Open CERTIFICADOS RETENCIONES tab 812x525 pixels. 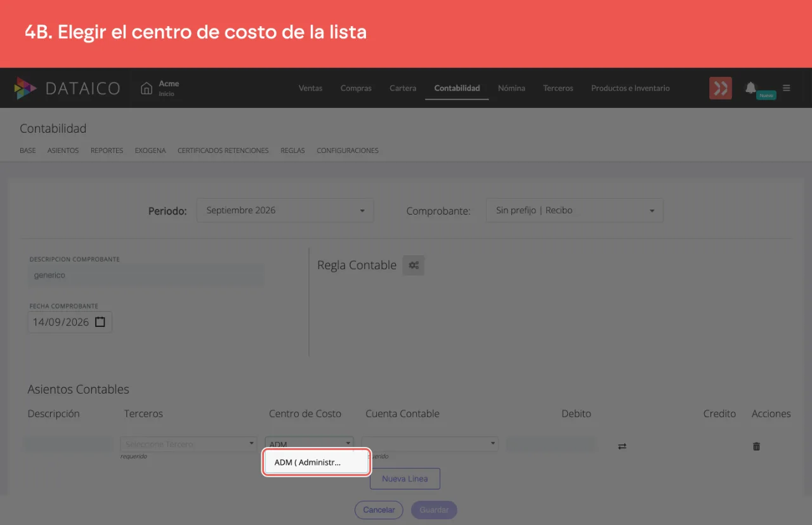click(x=223, y=150)
